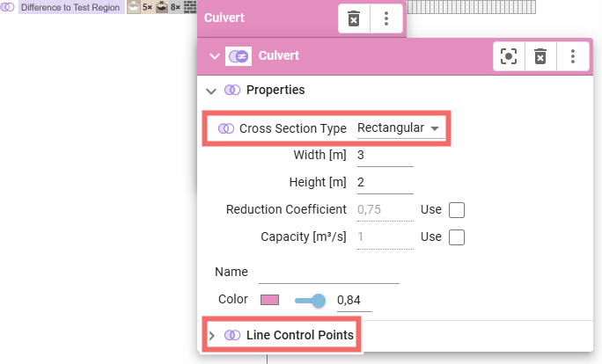Screen dimensions: 602x364
Task: Click the Height input field
Action: (x=385, y=183)
